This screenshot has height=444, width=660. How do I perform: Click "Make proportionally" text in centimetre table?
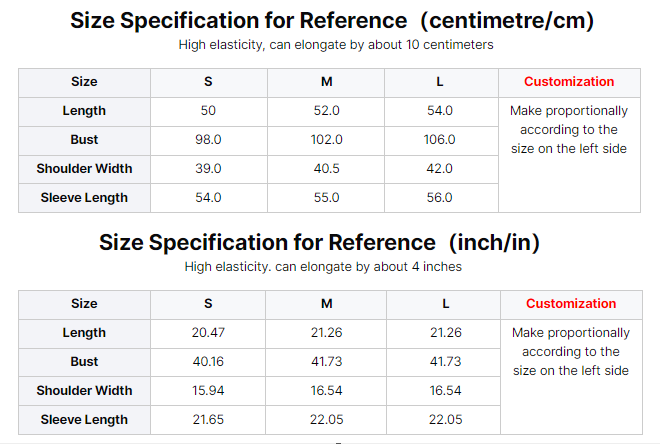click(x=569, y=111)
